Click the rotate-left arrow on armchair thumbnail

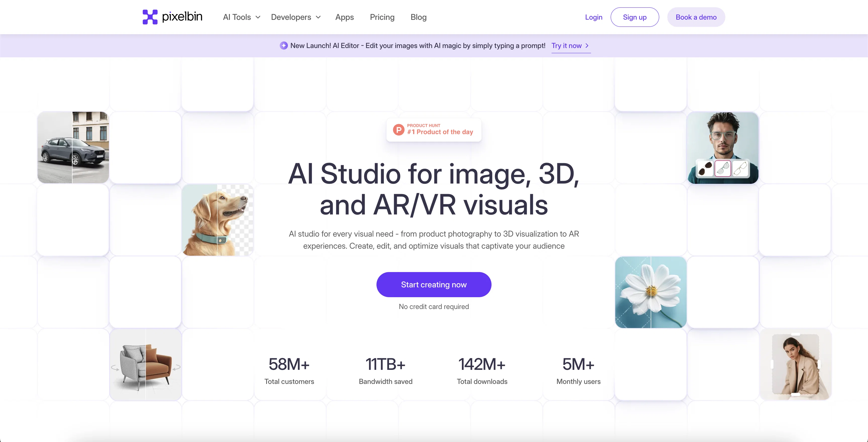[x=115, y=368]
